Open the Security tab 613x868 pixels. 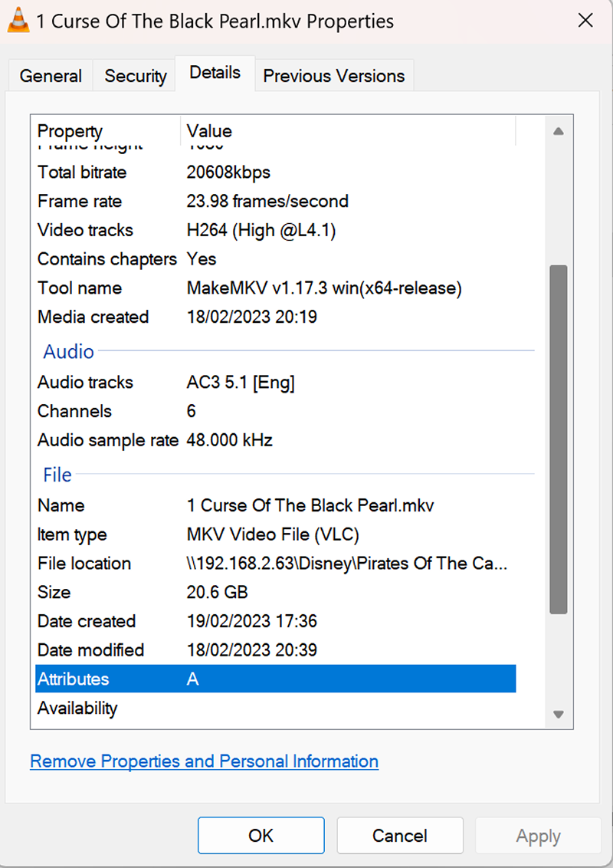[136, 76]
